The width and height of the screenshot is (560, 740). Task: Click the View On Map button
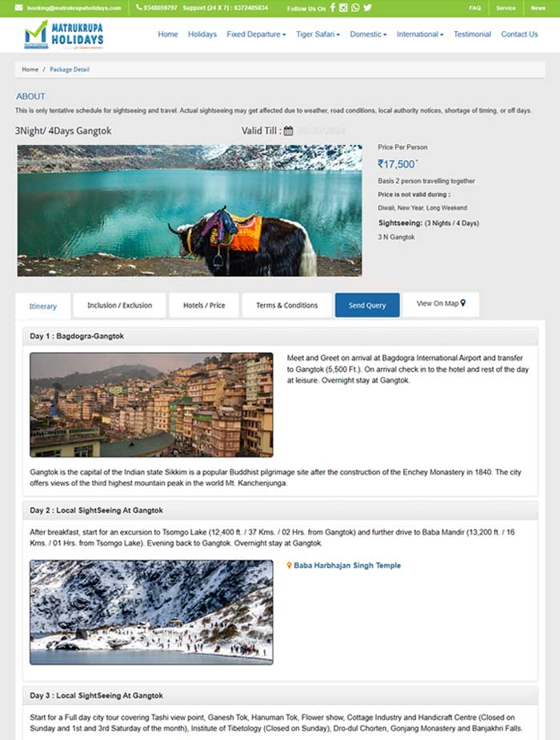pyautogui.click(x=441, y=303)
